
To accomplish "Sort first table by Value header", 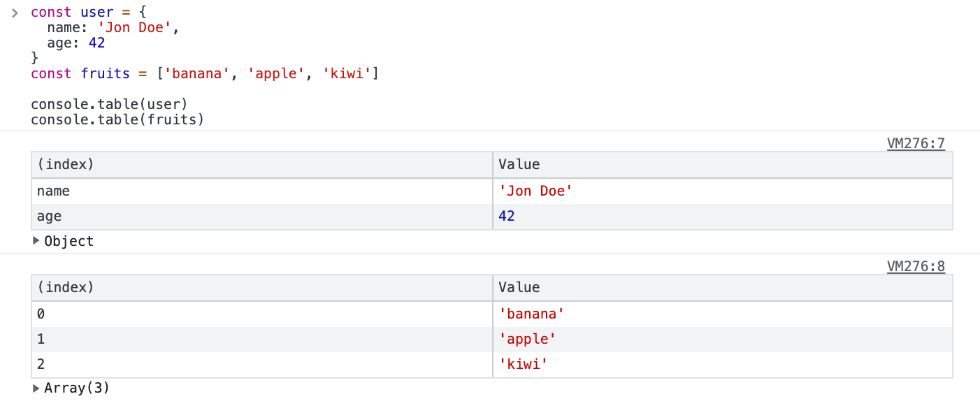I will point(722,165).
